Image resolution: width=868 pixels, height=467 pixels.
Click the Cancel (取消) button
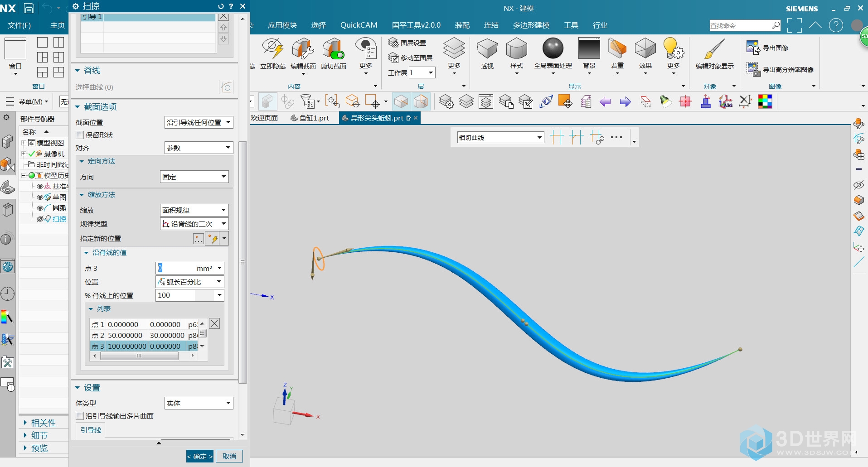[229, 456]
